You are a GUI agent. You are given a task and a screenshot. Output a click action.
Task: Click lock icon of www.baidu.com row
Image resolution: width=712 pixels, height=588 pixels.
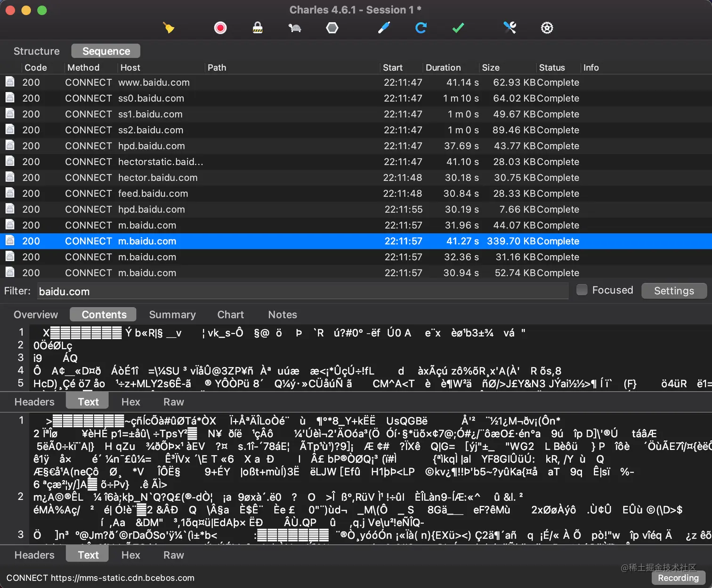coord(10,82)
